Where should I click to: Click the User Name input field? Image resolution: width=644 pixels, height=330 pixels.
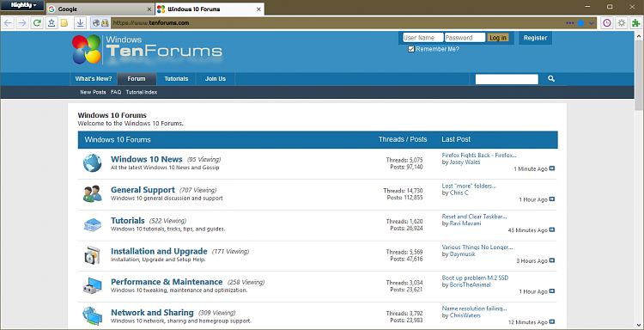coord(422,38)
